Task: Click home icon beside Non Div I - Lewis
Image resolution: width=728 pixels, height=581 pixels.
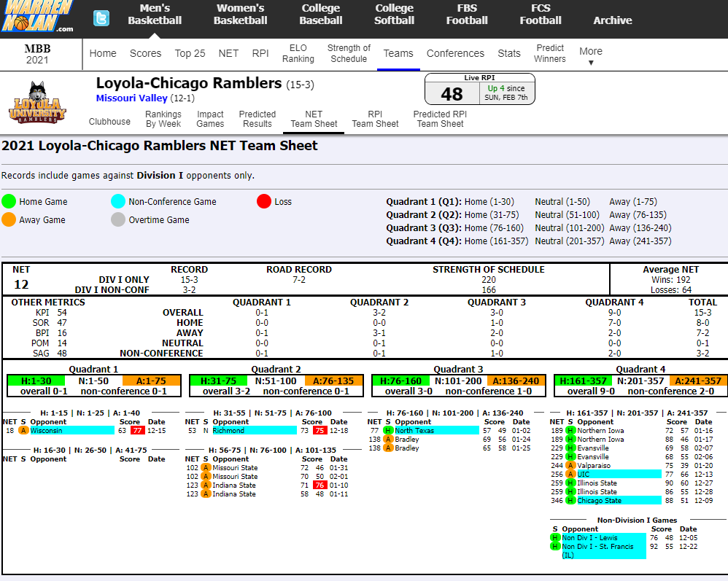Action: coord(555,538)
